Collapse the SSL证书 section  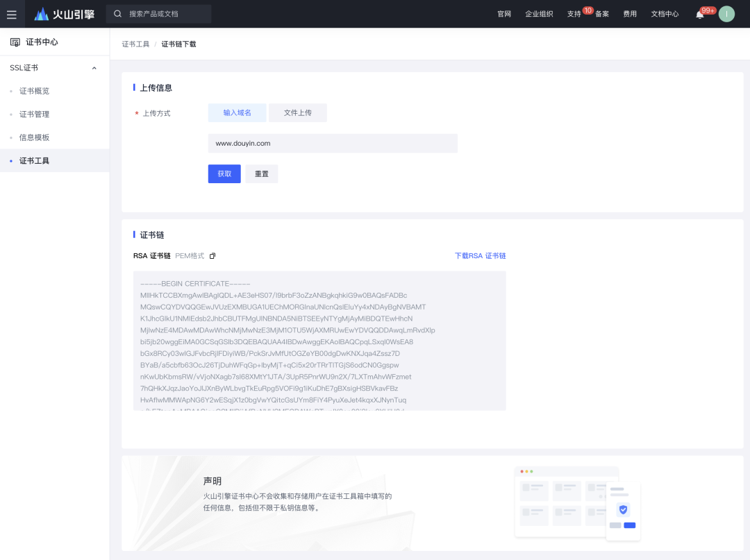(x=94, y=67)
